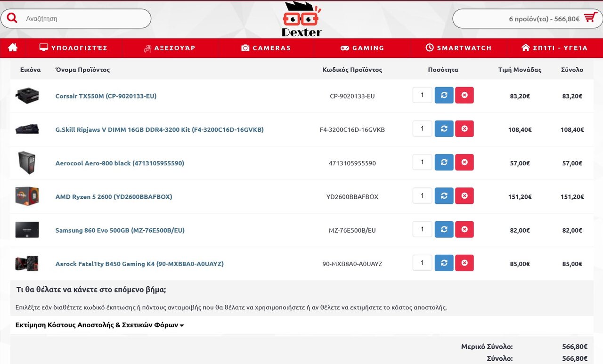Open Samsung 860 Evo 500GB link
Image resolution: width=603 pixels, height=364 pixels.
[120, 230]
